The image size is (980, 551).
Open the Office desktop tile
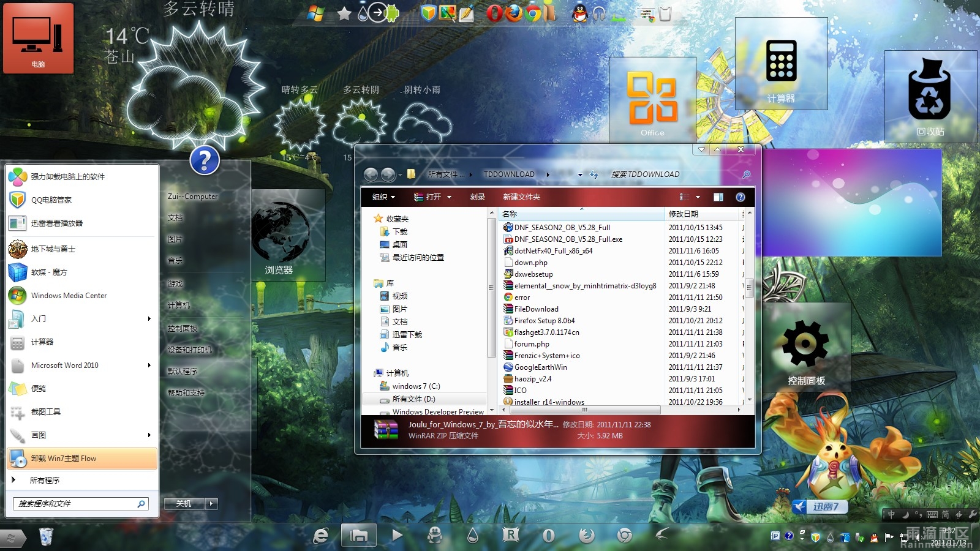point(653,100)
